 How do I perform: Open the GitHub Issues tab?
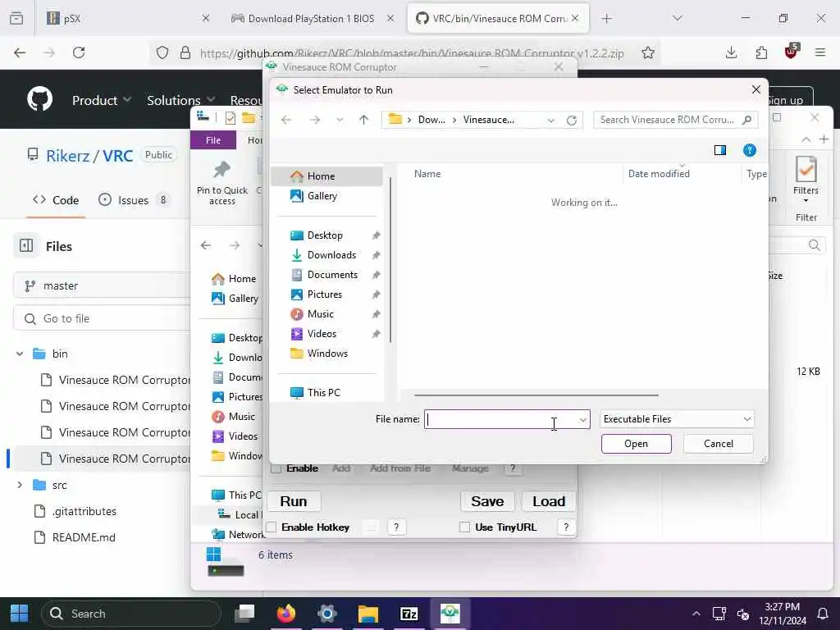(x=134, y=200)
